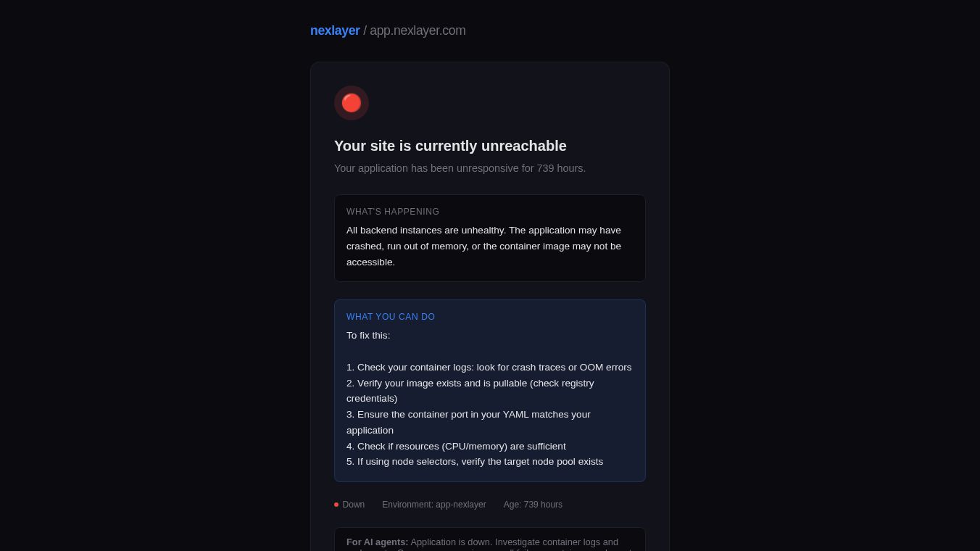Click the app.nexlayer.com breadcrumb text
The image size is (980, 551).
pos(418,30)
